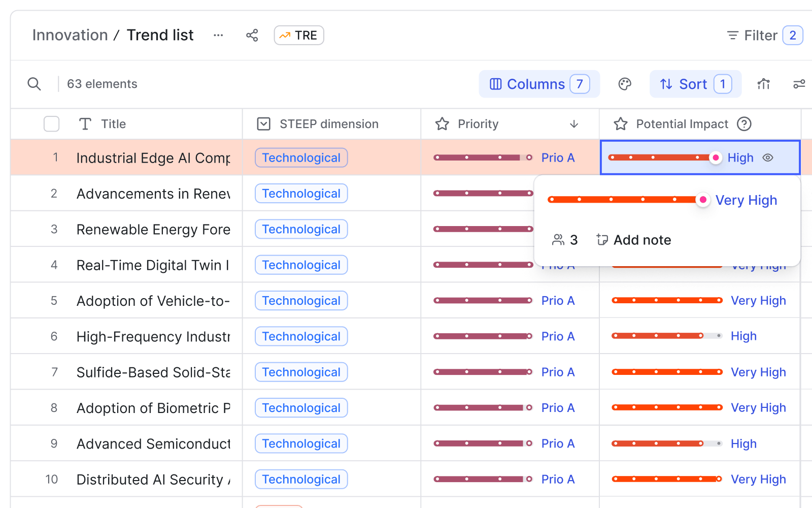Open the view settings sliders icon
Screen dimensions: 812x508
point(799,84)
